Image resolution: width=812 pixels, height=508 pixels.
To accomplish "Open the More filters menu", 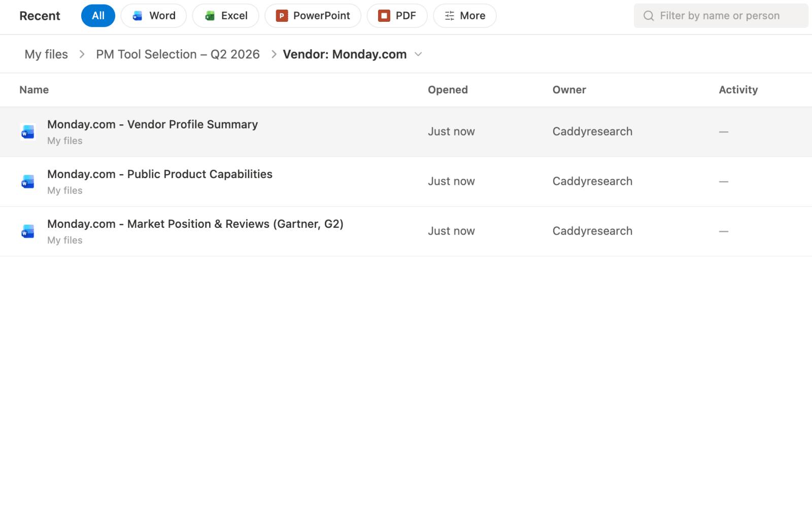I will pyautogui.click(x=464, y=16).
